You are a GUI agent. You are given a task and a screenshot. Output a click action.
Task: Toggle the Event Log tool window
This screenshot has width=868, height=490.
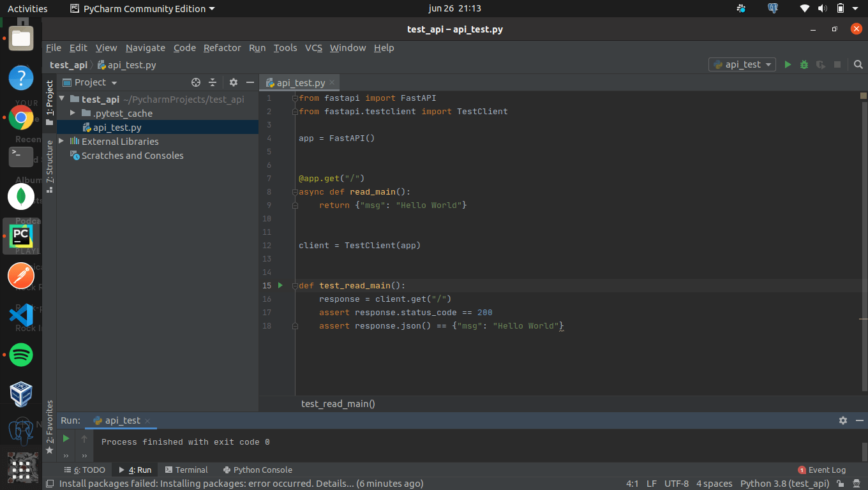822,470
